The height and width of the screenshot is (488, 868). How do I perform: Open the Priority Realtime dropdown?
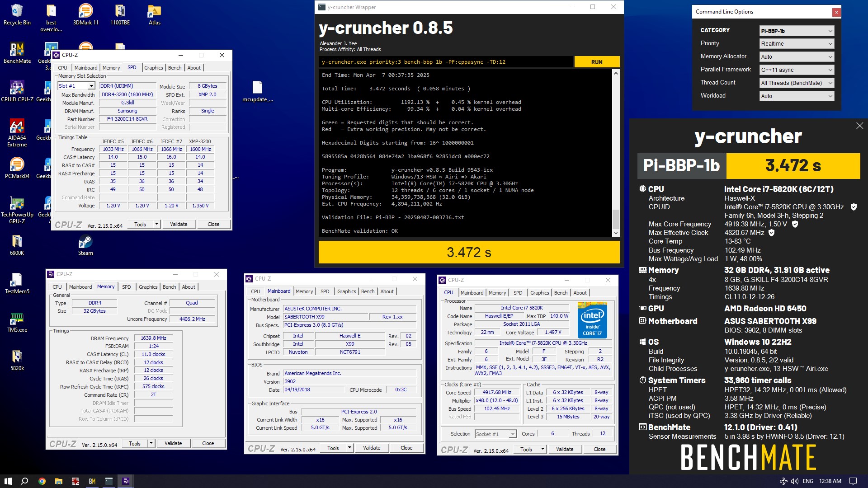coord(797,44)
